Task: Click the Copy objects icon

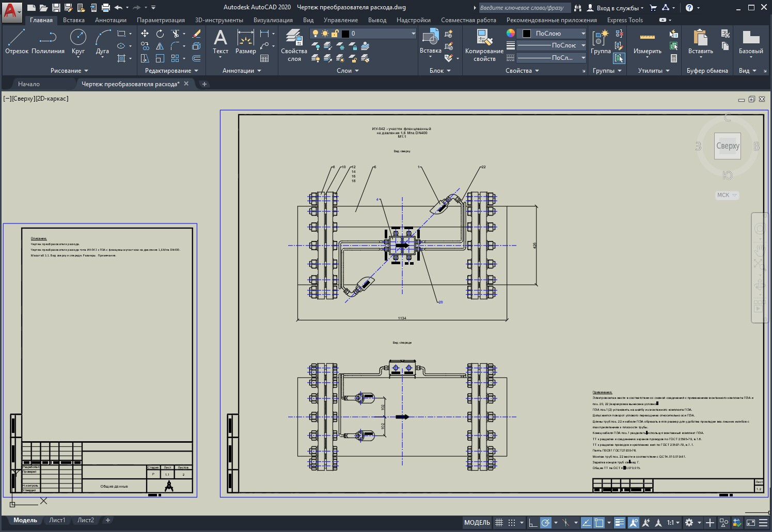Action: 145,46
